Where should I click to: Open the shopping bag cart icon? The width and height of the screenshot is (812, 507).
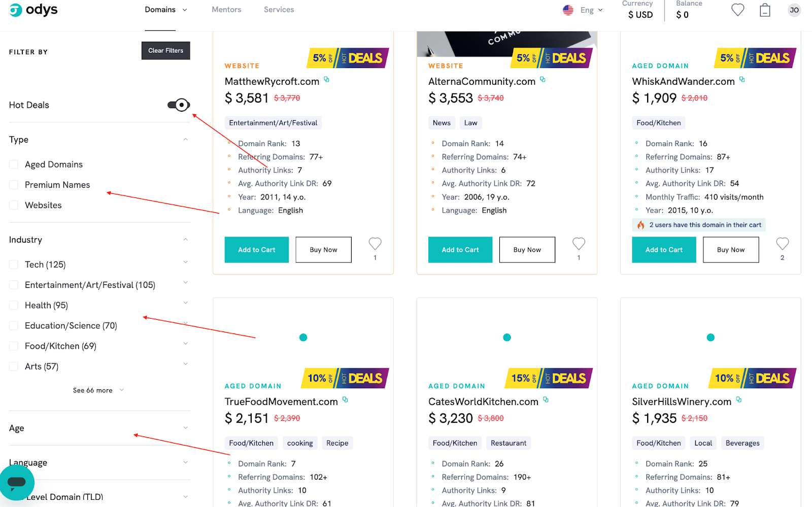(765, 10)
